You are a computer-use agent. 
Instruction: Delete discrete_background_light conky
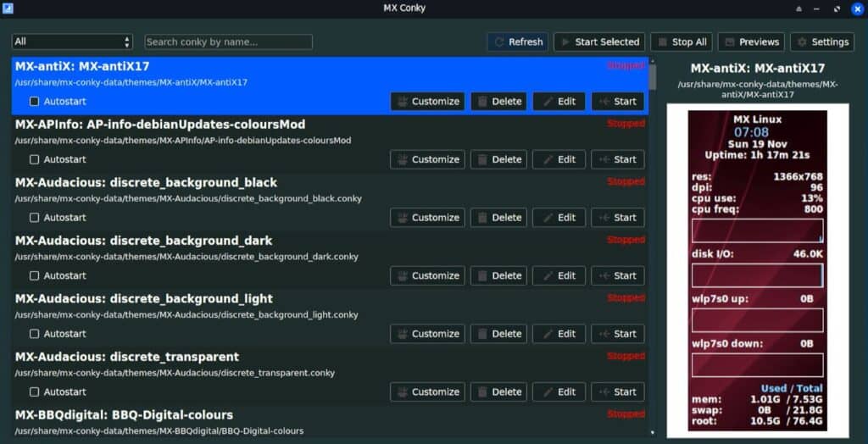click(500, 334)
